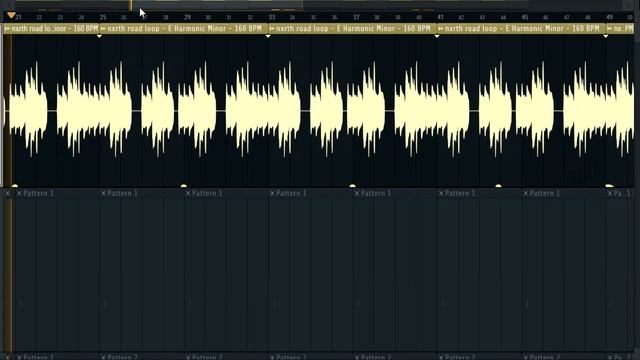Click the orange playhead marker at bar 21
This screenshot has width=640, height=360.
[x=11, y=15]
